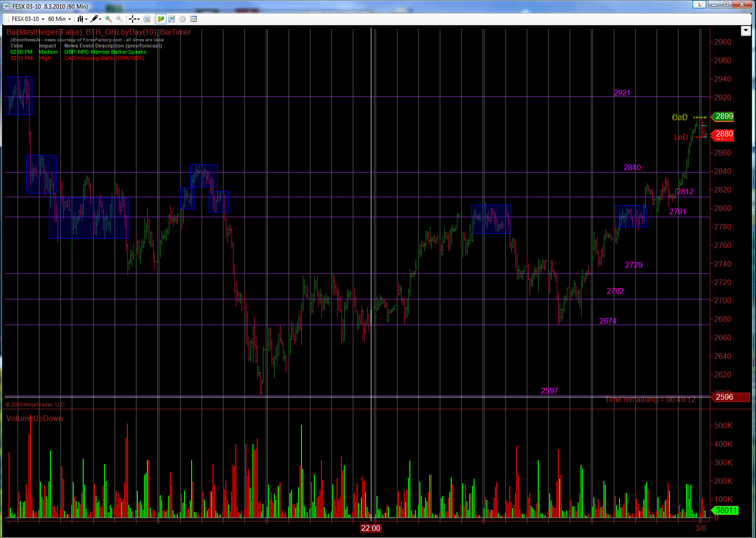
Task: Click the 500K volume axis label
Action: click(723, 426)
